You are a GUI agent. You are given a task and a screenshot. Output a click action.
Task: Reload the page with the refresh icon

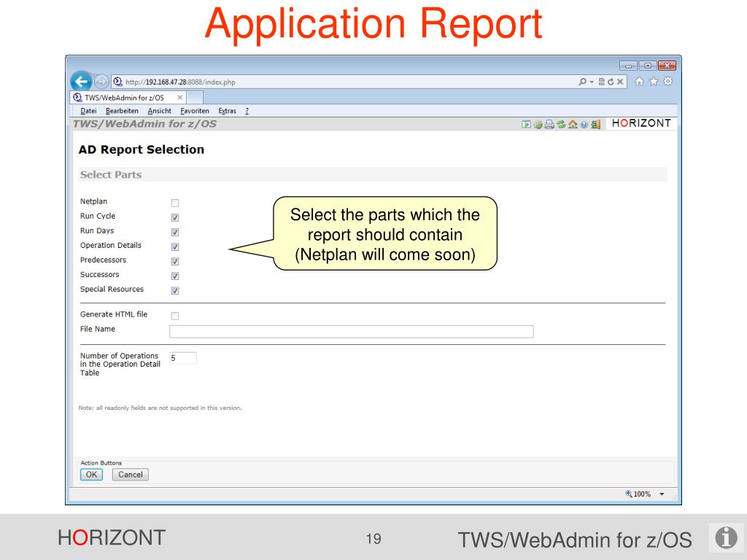611,82
